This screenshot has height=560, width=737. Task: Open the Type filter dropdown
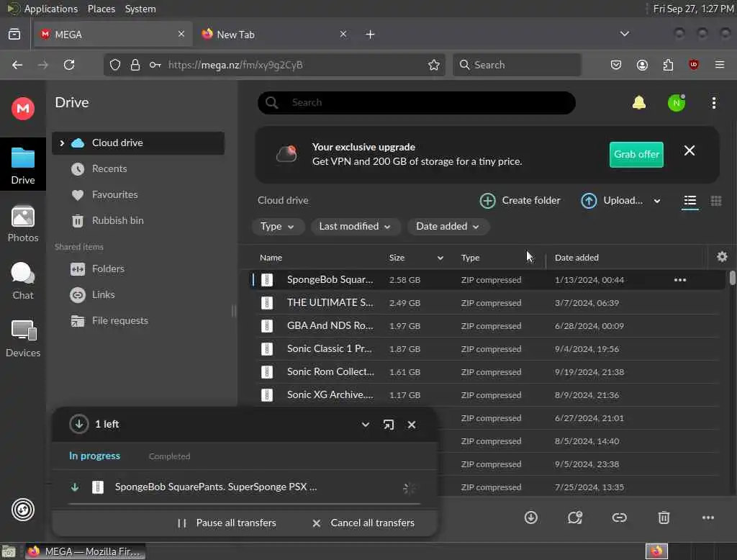click(x=277, y=227)
